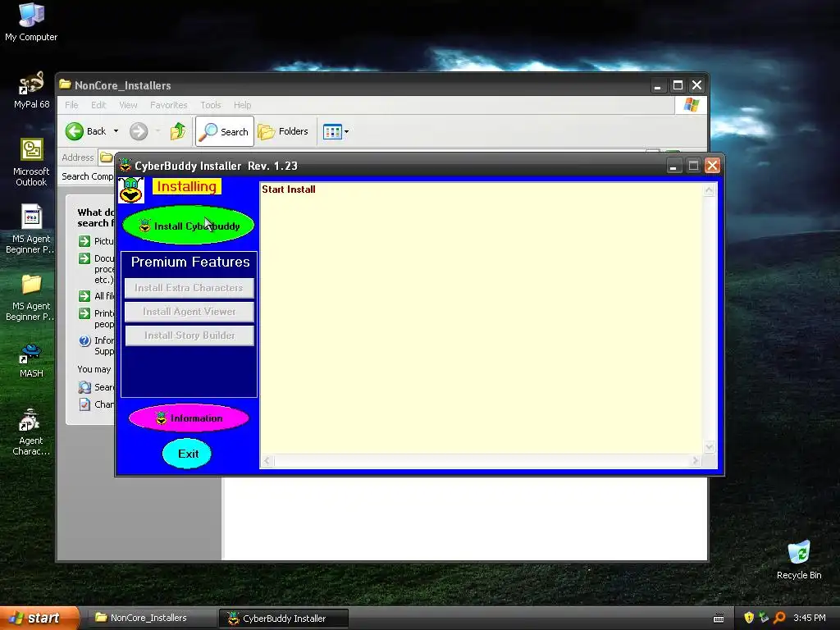Click Change preferences icon in search pane

point(84,404)
